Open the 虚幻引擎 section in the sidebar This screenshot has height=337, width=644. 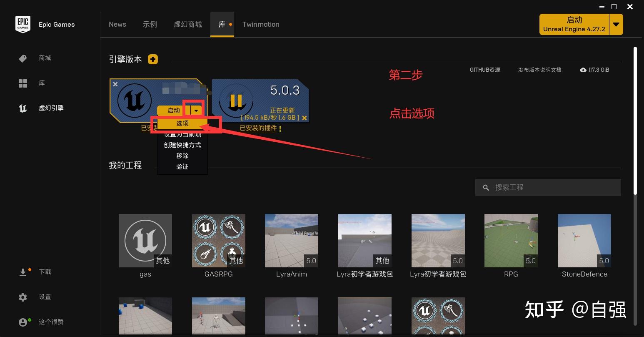pos(51,108)
